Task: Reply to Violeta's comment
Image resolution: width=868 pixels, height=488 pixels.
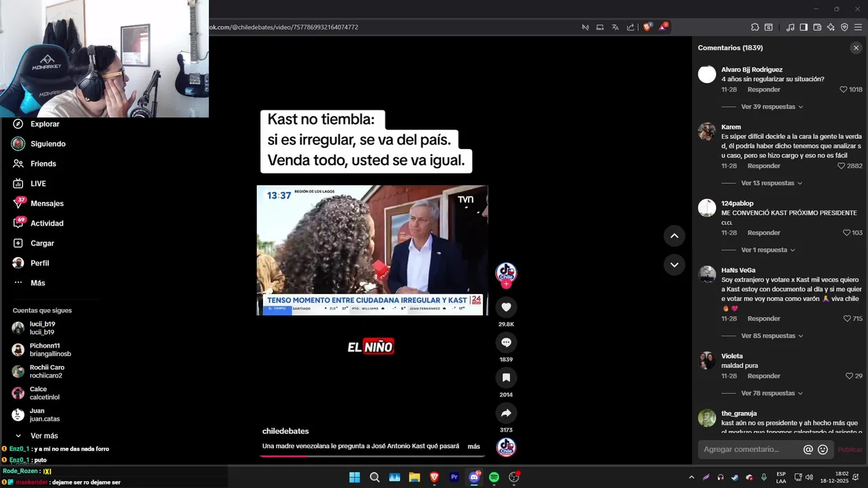Action: click(x=764, y=376)
